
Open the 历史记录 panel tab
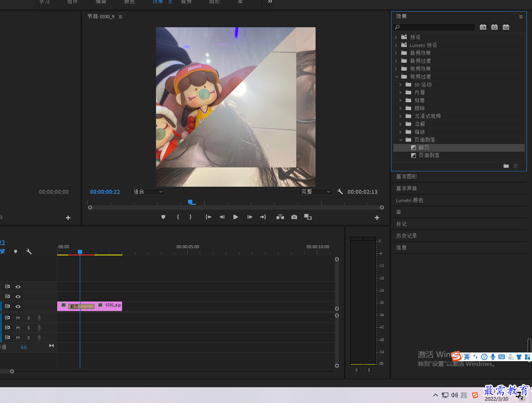(x=406, y=236)
